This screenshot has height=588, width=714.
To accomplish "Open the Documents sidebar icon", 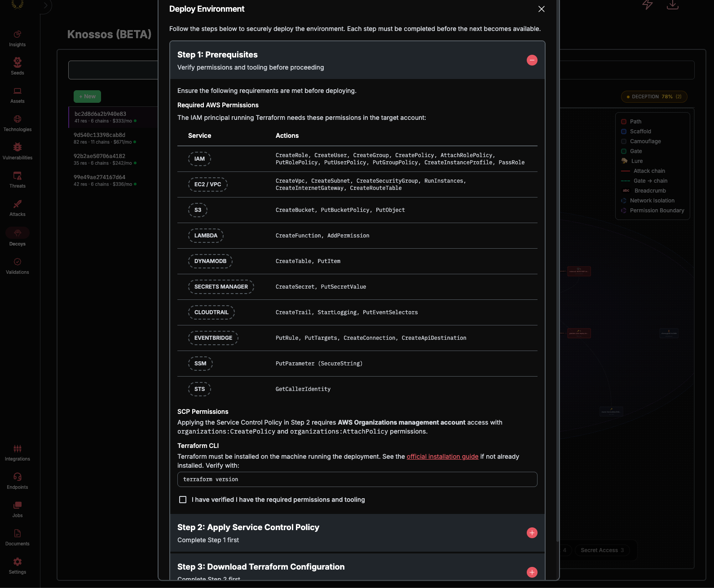I will pos(18,533).
